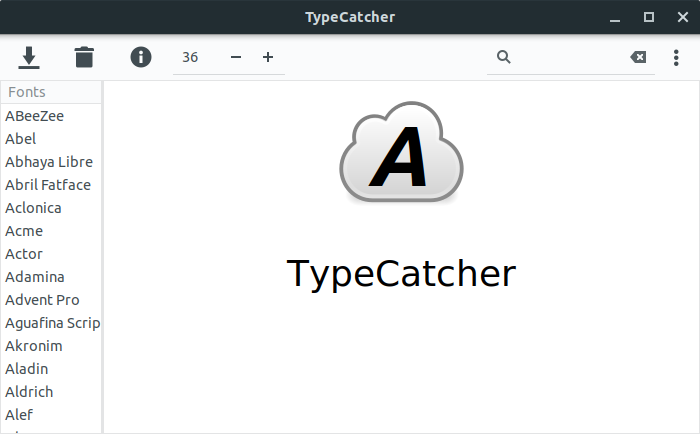The width and height of the screenshot is (700, 434).
Task: Select the Advent Pro font
Action: pyautogui.click(x=51, y=300)
